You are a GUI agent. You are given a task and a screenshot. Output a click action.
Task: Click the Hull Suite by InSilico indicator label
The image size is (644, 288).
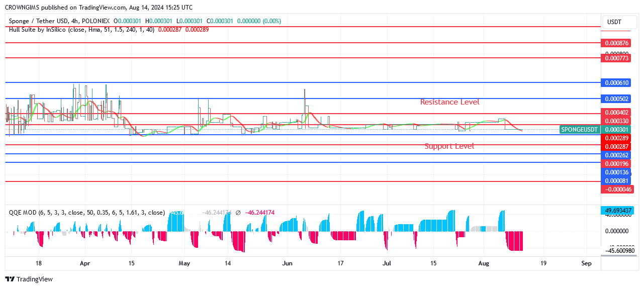pyautogui.click(x=81, y=30)
